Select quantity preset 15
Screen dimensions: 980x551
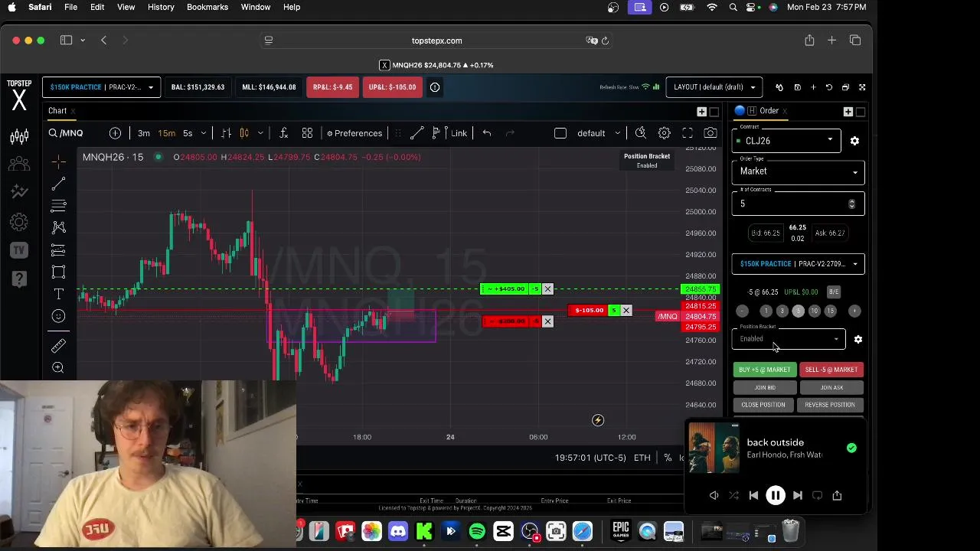(x=830, y=311)
